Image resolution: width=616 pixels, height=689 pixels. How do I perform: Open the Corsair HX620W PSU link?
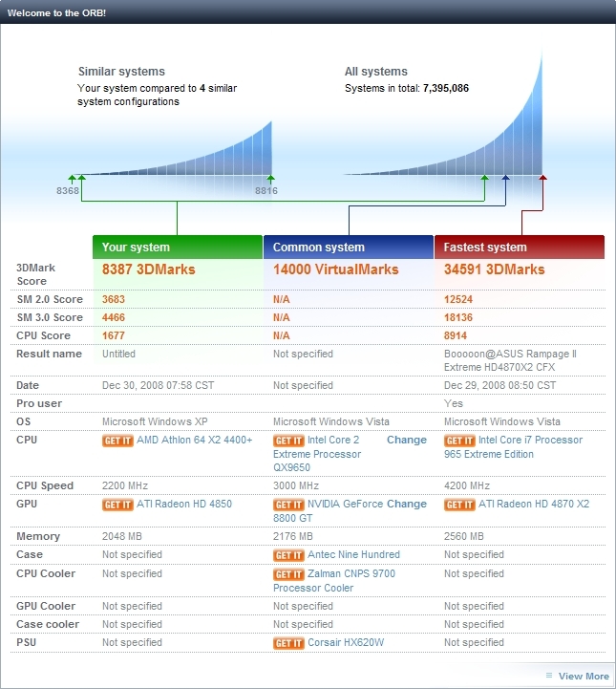coord(346,642)
